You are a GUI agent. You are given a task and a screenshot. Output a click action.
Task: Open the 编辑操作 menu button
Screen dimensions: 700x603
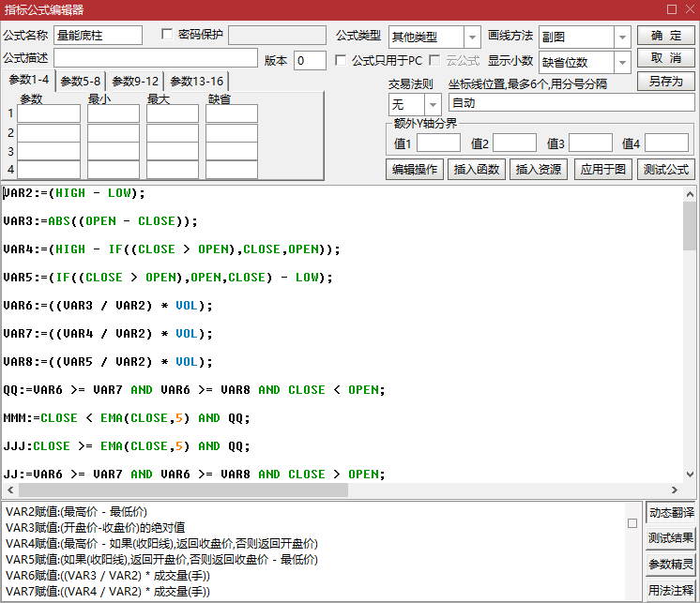pyautogui.click(x=415, y=170)
